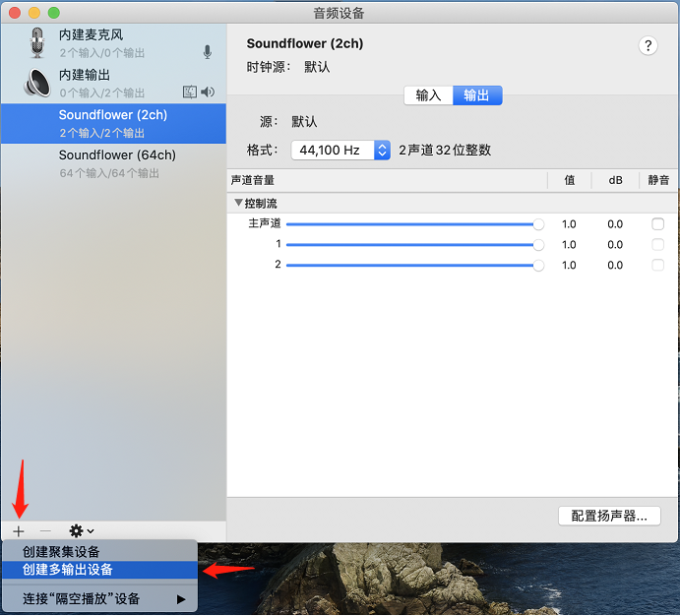The width and height of the screenshot is (680, 616).
Task: Click the red close window button
Action: [x=15, y=13]
